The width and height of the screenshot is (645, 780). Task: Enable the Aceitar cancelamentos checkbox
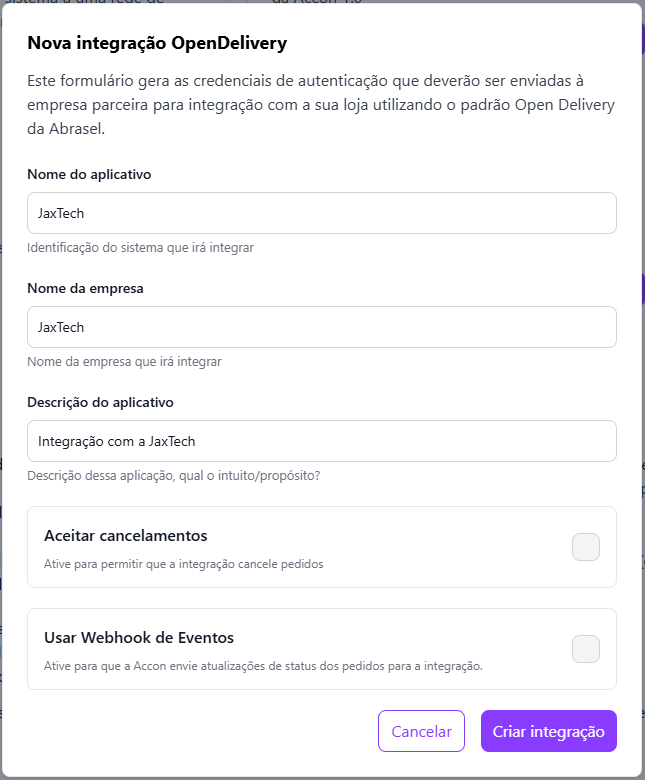(585, 547)
